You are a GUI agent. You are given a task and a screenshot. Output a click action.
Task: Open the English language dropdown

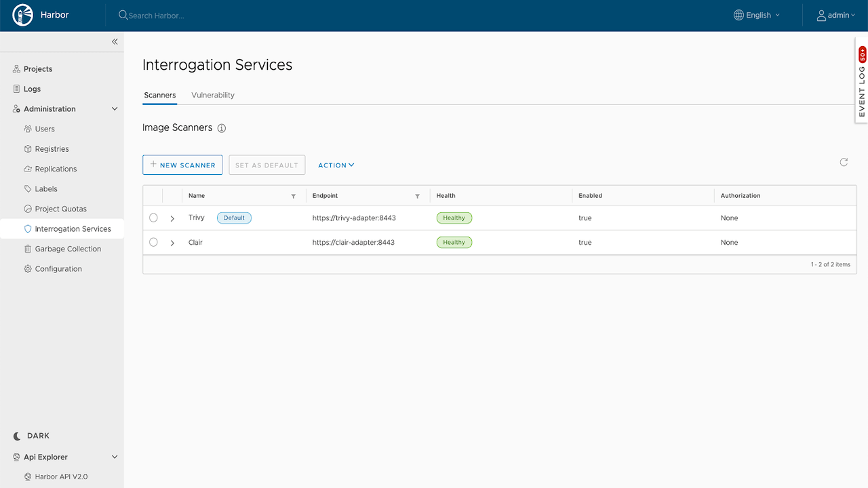tap(757, 15)
